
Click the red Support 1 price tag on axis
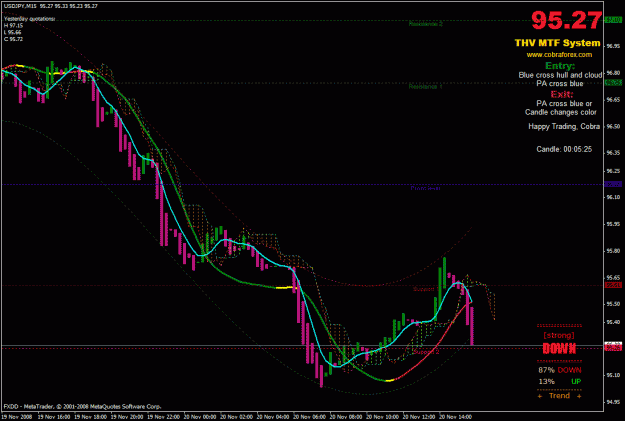613,285
